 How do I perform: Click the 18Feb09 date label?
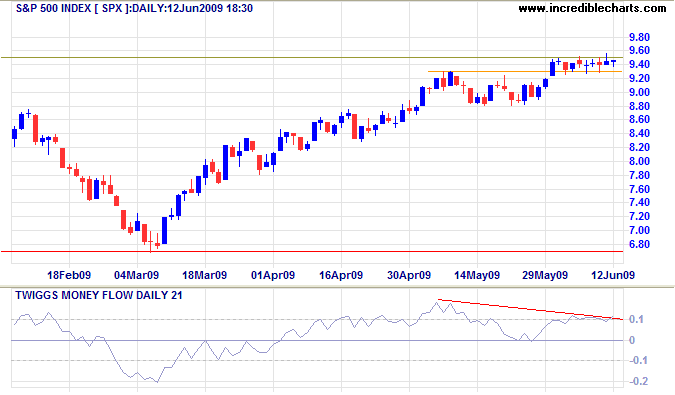[69, 275]
